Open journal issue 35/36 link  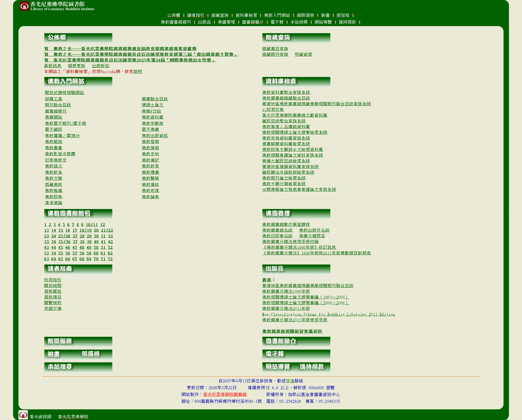[64, 242]
